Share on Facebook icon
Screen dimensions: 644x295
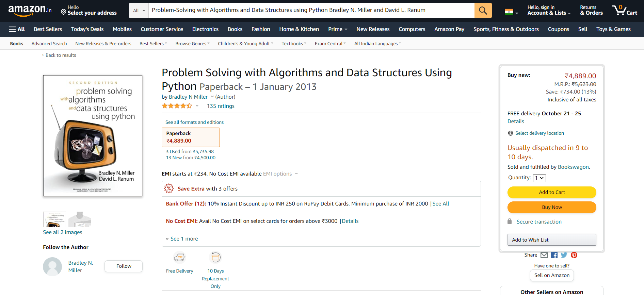coord(554,255)
